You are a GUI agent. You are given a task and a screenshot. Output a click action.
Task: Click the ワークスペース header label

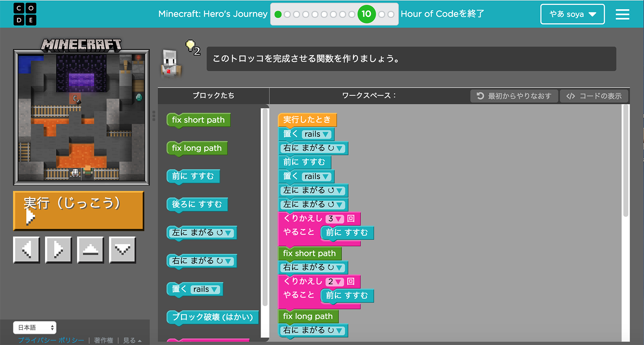[369, 95]
